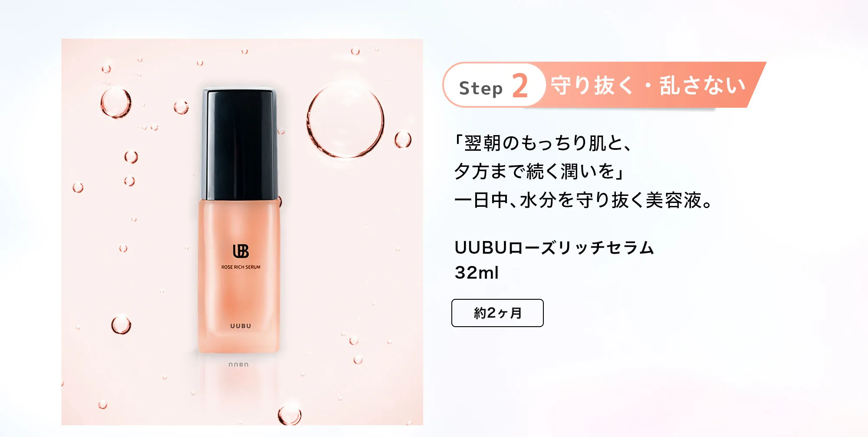Click the 守り抜く・乱さない banner
This screenshot has width=868, height=437.
click(648, 85)
